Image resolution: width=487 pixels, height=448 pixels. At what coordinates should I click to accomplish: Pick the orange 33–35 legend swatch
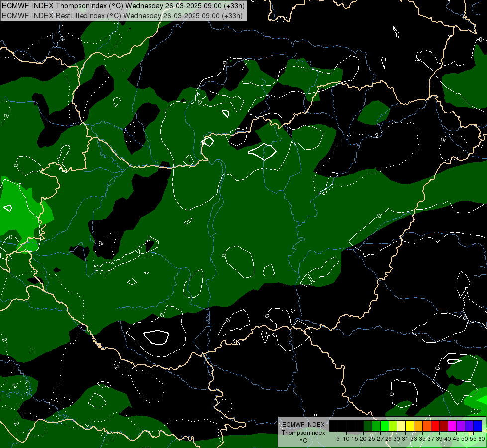pyautogui.click(x=418, y=426)
